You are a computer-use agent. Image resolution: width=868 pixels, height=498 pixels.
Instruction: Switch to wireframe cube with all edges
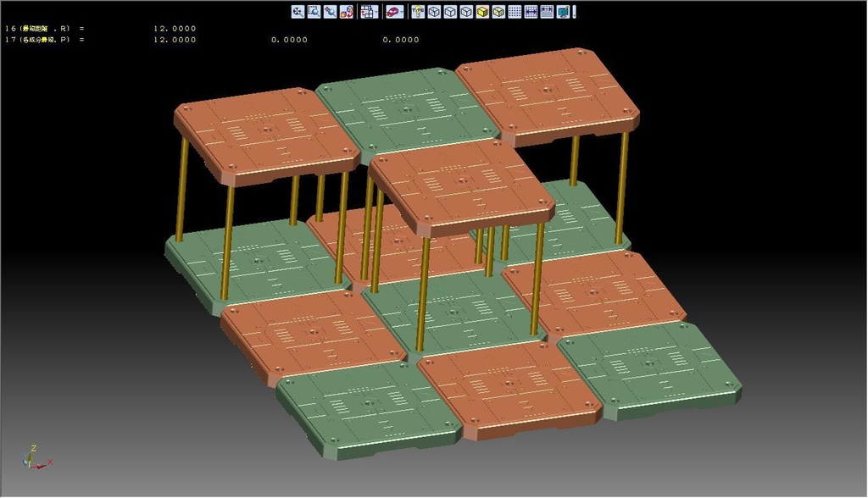pos(434,12)
